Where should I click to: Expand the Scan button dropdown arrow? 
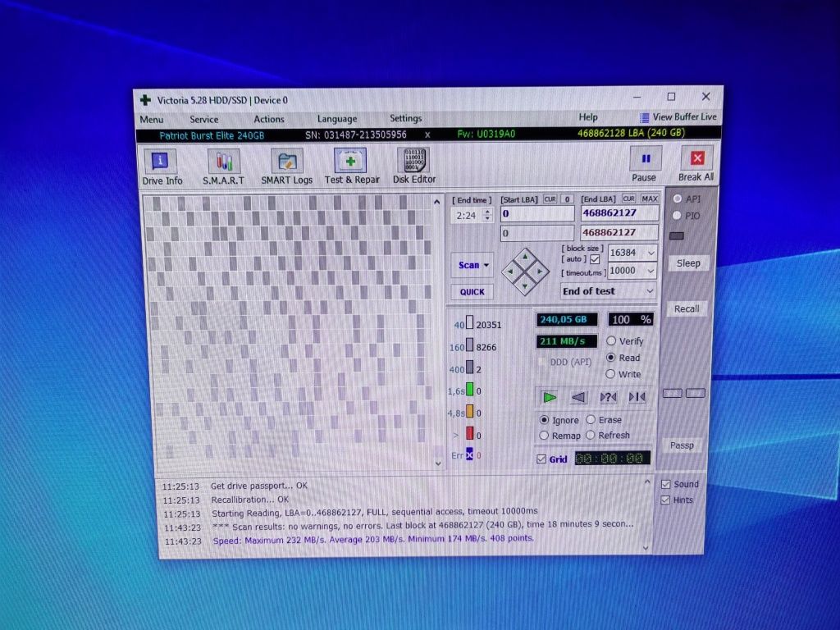[x=486, y=265]
